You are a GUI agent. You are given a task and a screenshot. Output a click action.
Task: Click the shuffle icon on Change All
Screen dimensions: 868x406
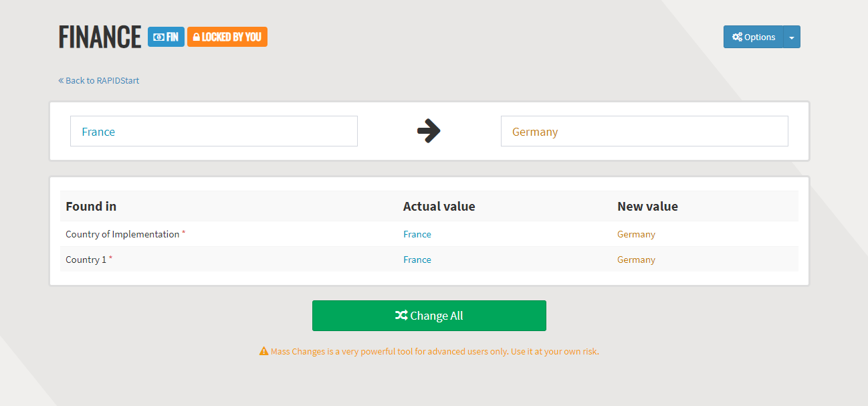click(x=401, y=316)
